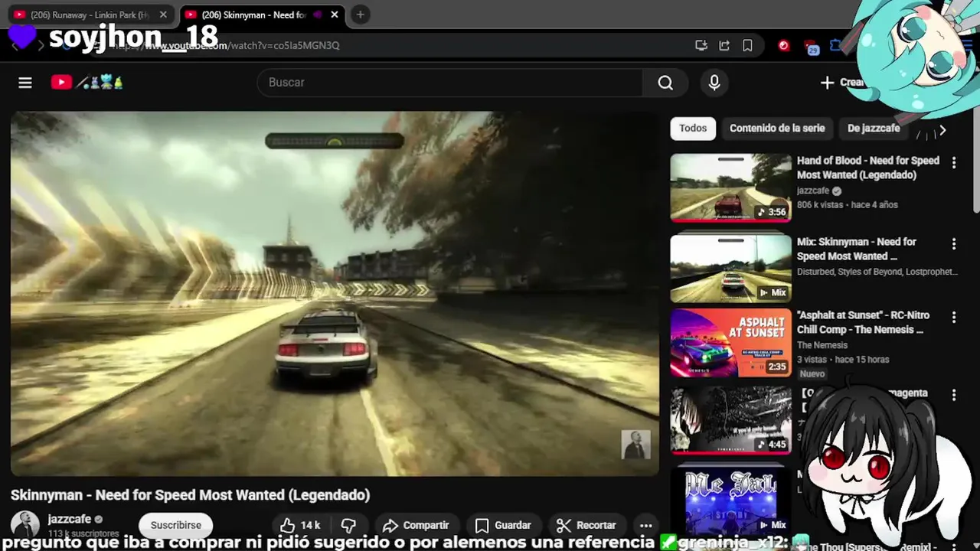Click the share page icon in address bar

pos(724,45)
